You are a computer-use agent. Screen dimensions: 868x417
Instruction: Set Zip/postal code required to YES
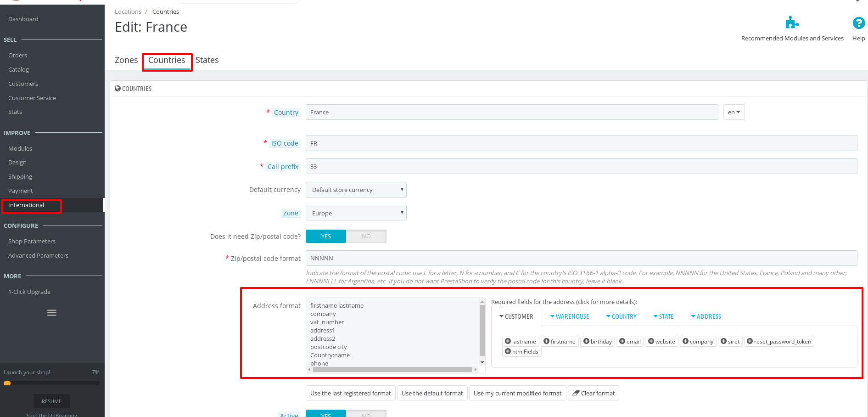[x=326, y=236]
